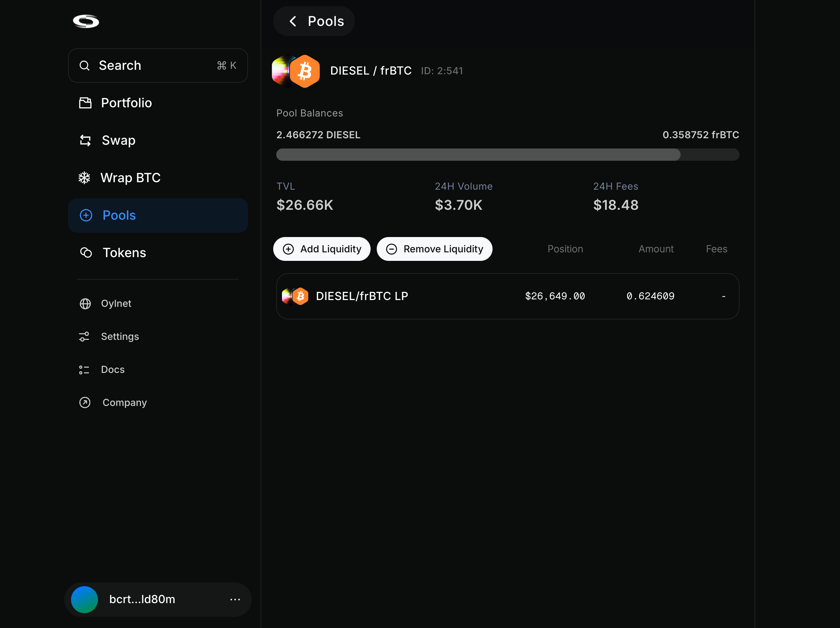Click the Company arrow-circle icon
The width and height of the screenshot is (840, 628).
click(85, 403)
